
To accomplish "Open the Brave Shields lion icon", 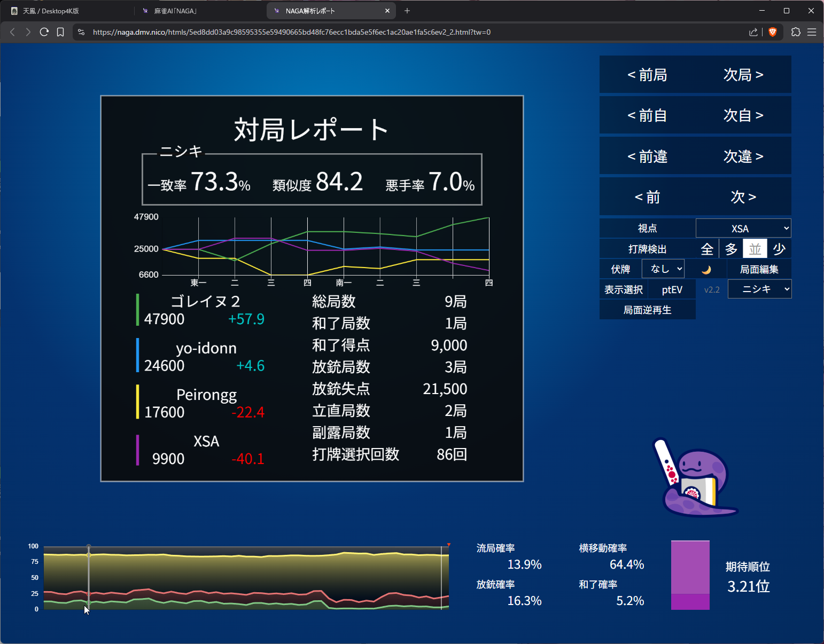I will click(x=772, y=32).
